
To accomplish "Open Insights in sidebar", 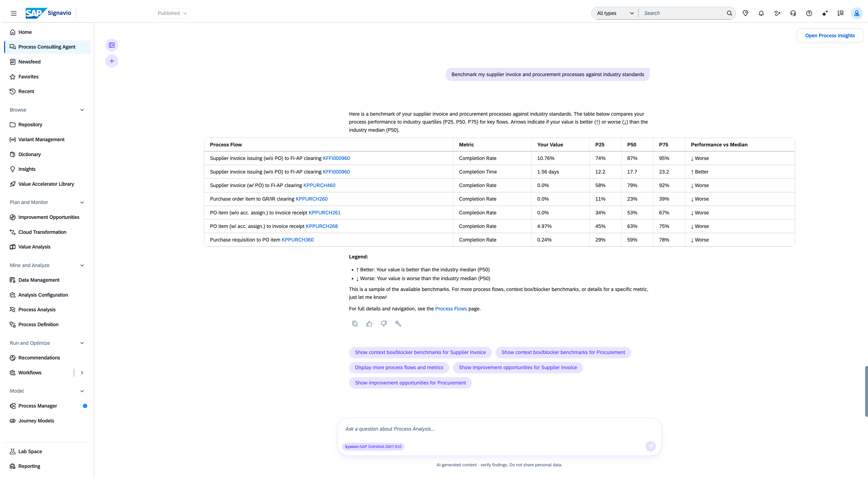I will (x=47, y=169).
